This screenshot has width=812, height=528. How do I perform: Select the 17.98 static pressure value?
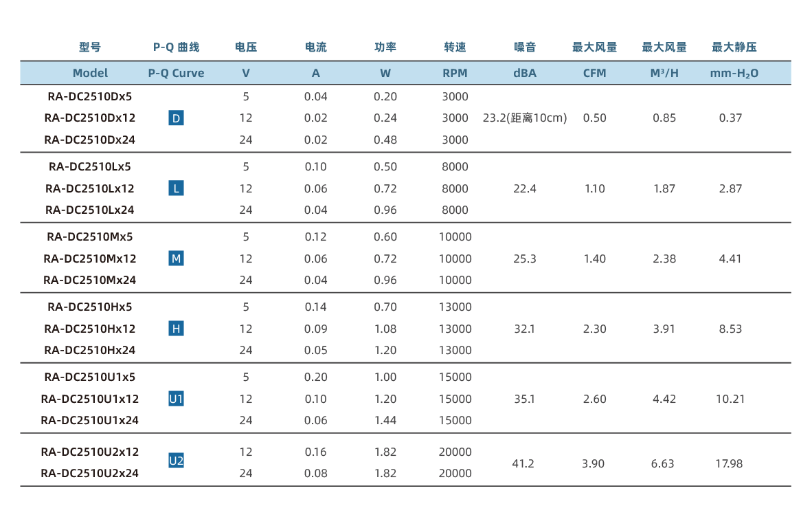[x=729, y=463]
